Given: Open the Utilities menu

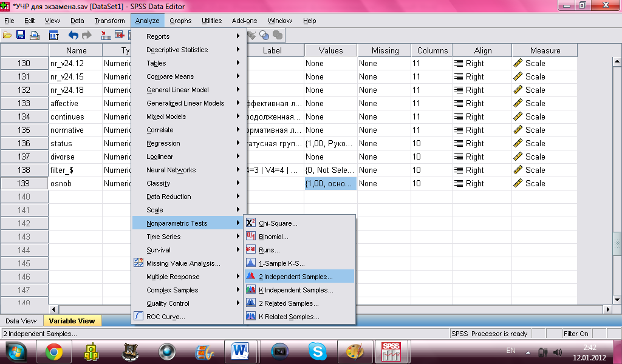Looking at the screenshot, I should coord(211,21).
